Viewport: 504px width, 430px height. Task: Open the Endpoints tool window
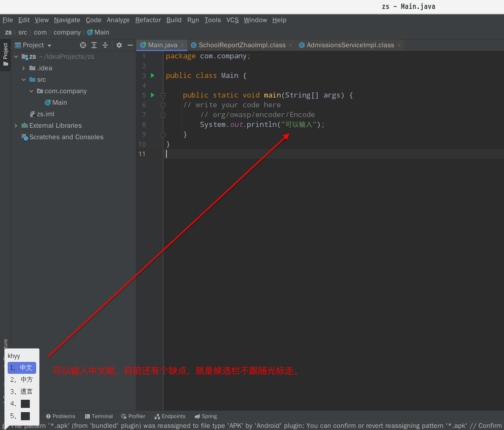click(x=170, y=416)
